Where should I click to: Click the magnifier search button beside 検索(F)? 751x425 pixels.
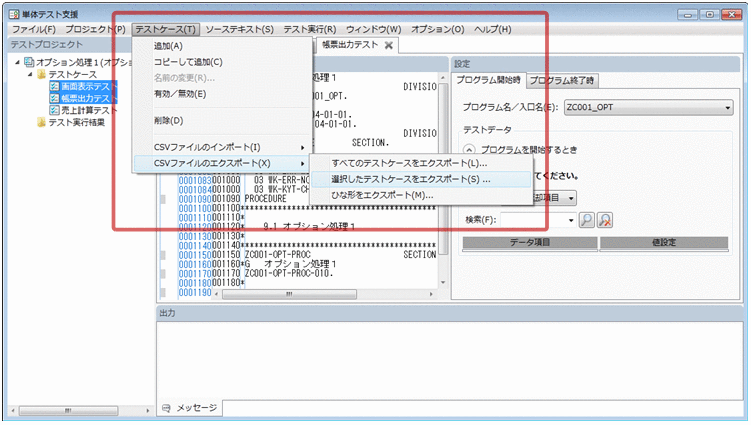point(587,220)
